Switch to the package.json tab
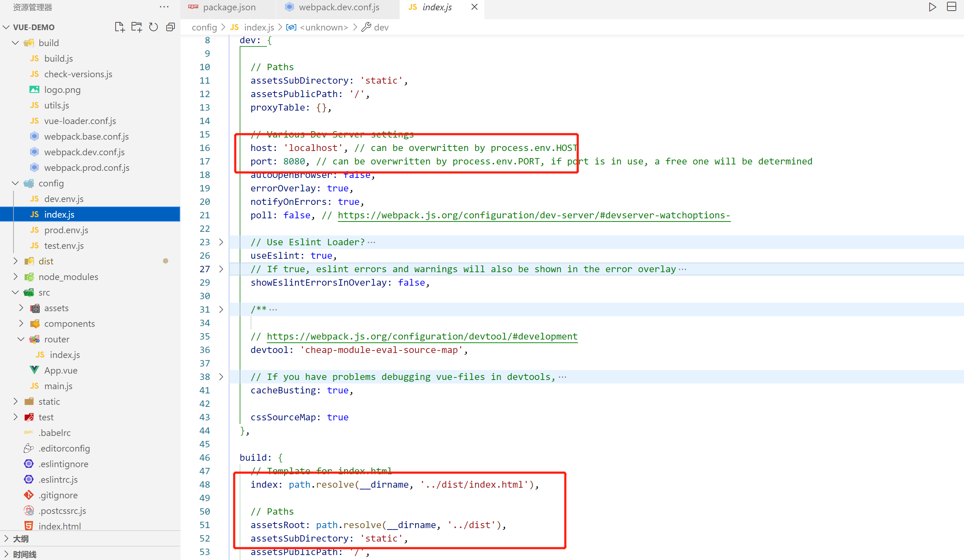The height and width of the screenshot is (560, 964). [x=229, y=7]
